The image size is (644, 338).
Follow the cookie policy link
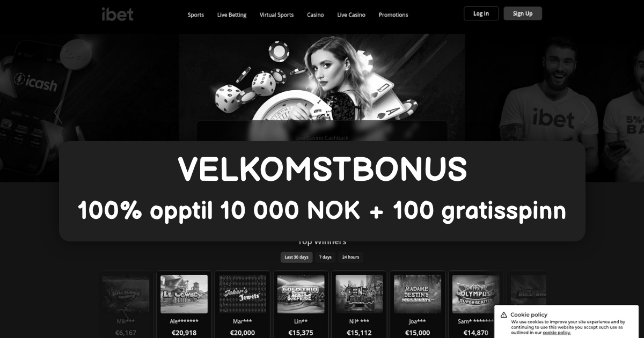(557, 333)
